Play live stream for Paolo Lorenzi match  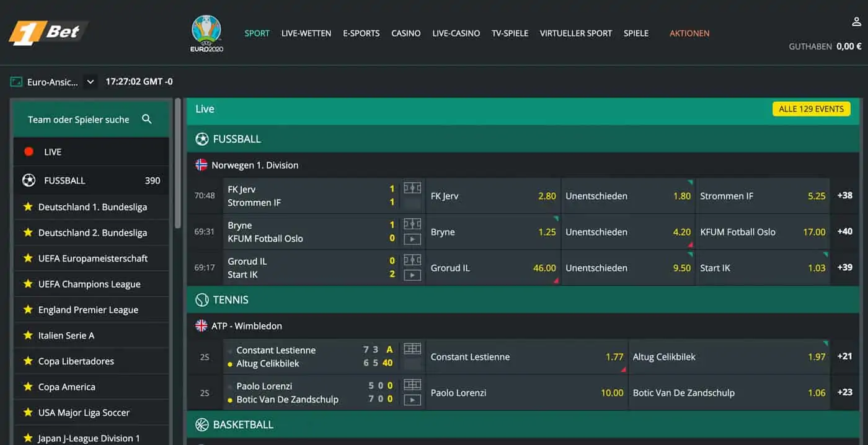click(x=412, y=400)
